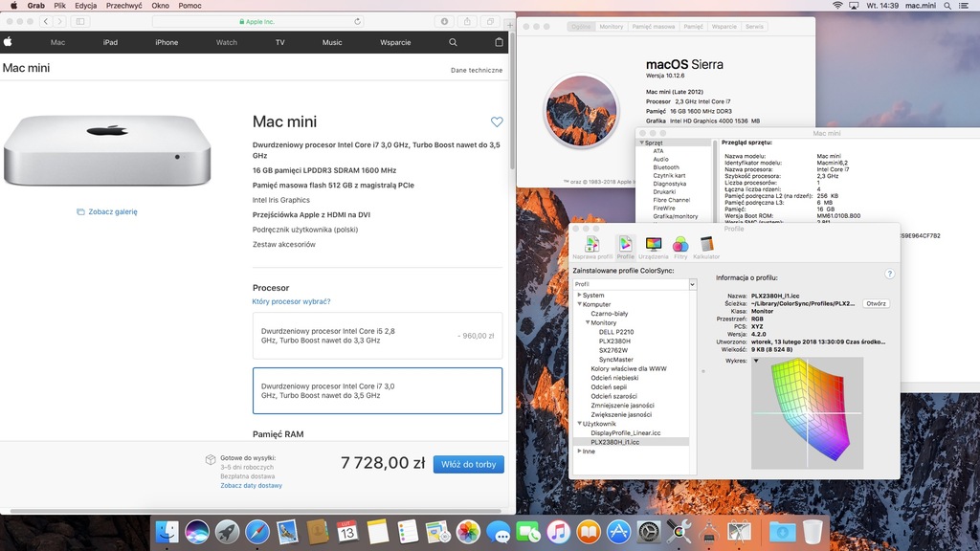Expand the Inne group in ColorSync profiles
Image resolution: width=980 pixels, height=551 pixels.
click(579, 452)
